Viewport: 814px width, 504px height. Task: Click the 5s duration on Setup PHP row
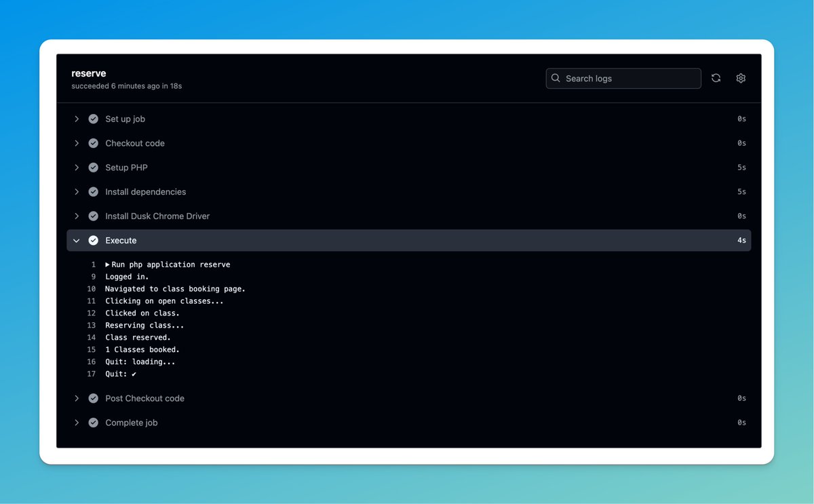click(742, 168)
